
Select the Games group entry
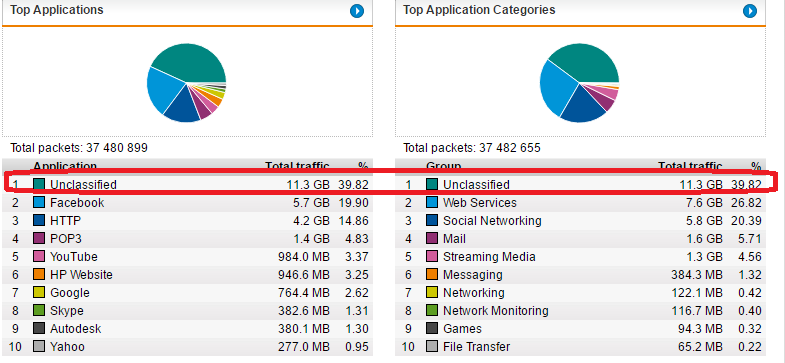[462, 329]
